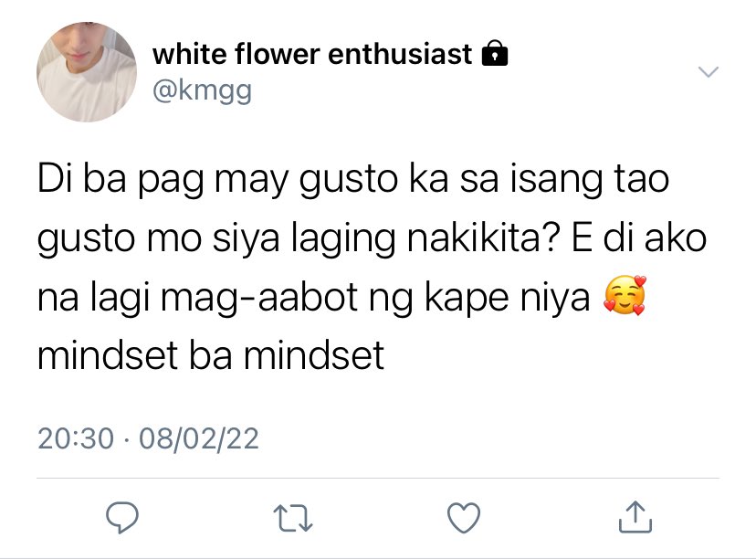Tap the share upload arrow icon
The image size is (756, 559).
[x=635, y=517]
